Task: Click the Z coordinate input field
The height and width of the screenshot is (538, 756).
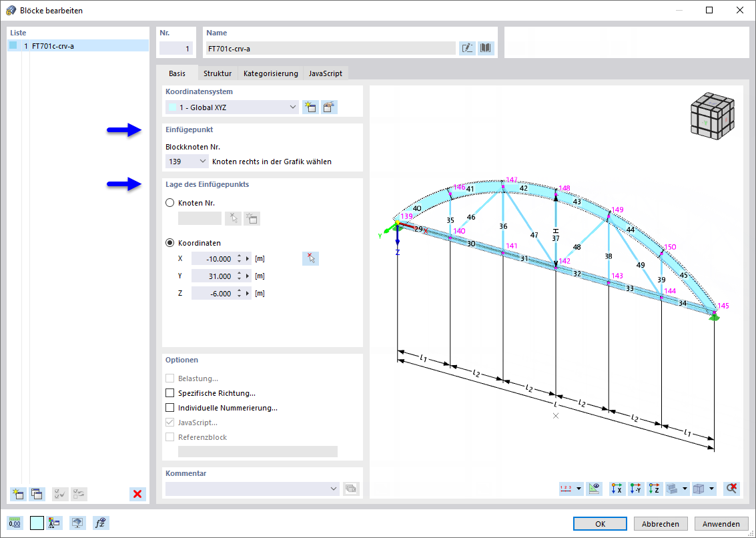Action: tap(214, 294)
